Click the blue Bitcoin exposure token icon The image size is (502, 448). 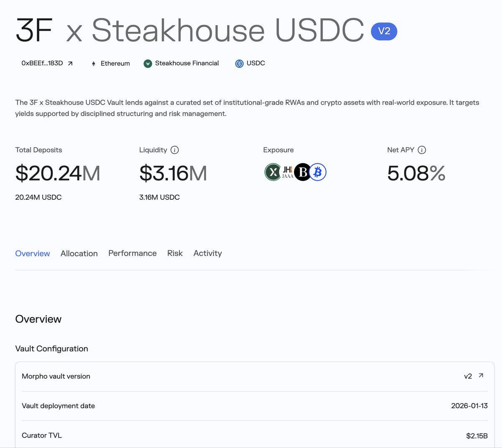318,172
